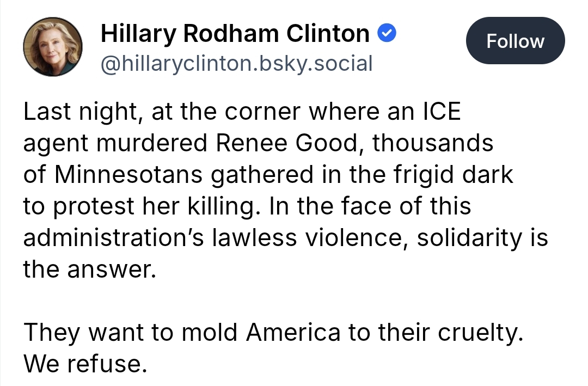This screenshot has width=588, height=386.
Task: Click the @hillaryclinton.bsky.social handle
Action: tap(237, 64)
